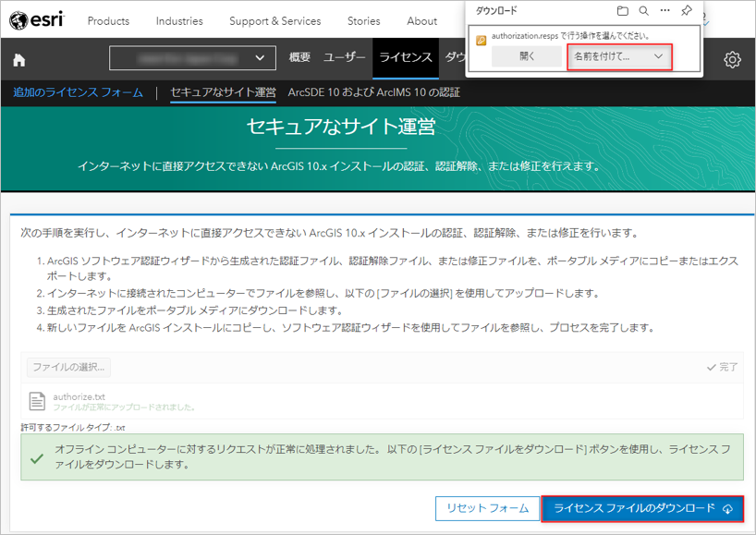
Task: Search downloads with the magnifier icon
Action: 643,10
